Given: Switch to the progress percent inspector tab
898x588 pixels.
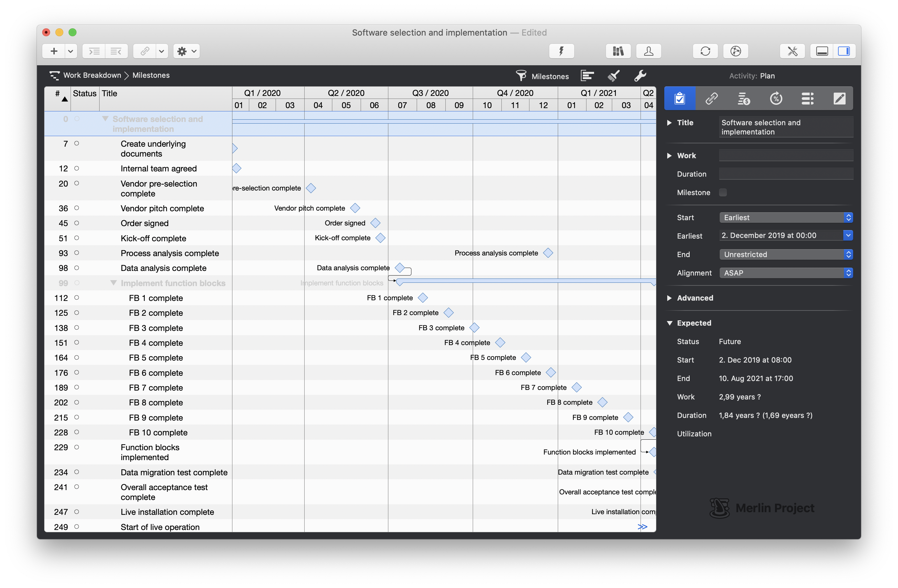Looking at the screenshot, I should (x=776, y=99).
